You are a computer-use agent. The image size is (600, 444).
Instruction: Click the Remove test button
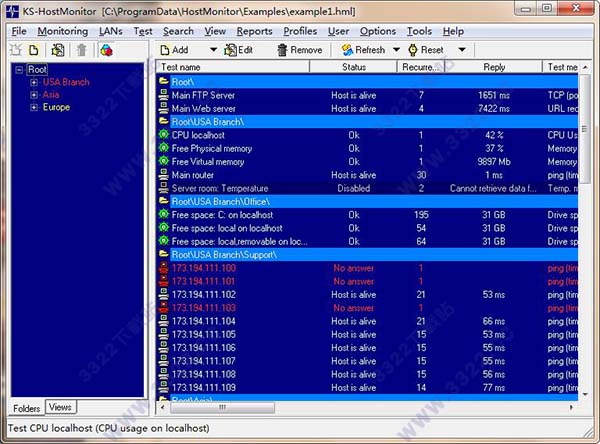pyautogui.click(x=300, y=50)
